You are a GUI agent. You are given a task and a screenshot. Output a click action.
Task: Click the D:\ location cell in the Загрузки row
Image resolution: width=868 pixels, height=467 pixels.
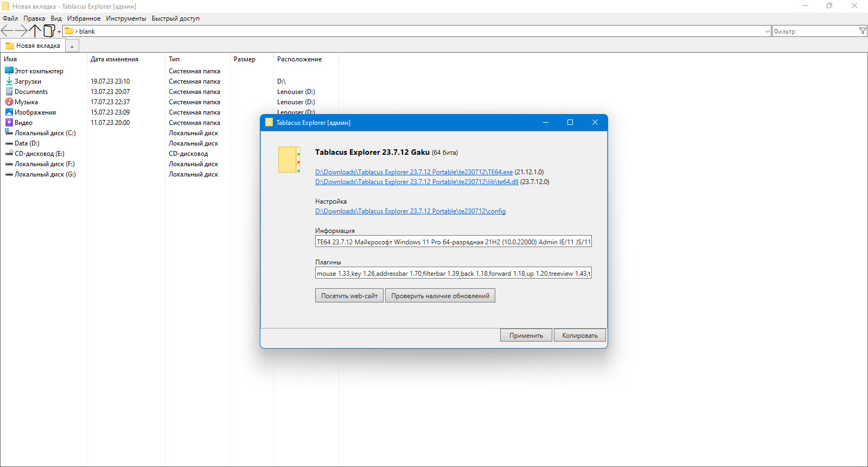[281, 81]
